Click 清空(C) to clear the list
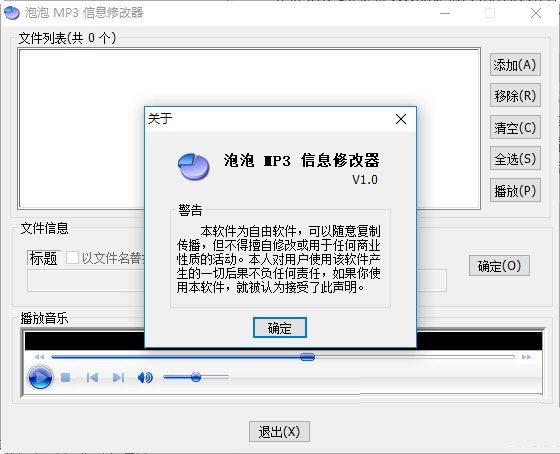 [x=515, y=127]
